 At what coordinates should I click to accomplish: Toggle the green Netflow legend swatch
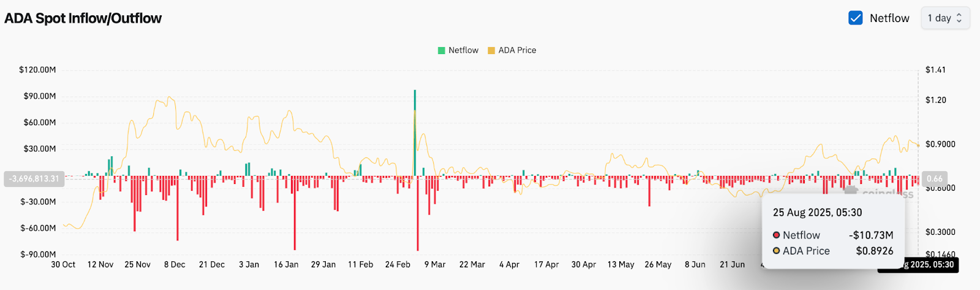coord(441,50)
